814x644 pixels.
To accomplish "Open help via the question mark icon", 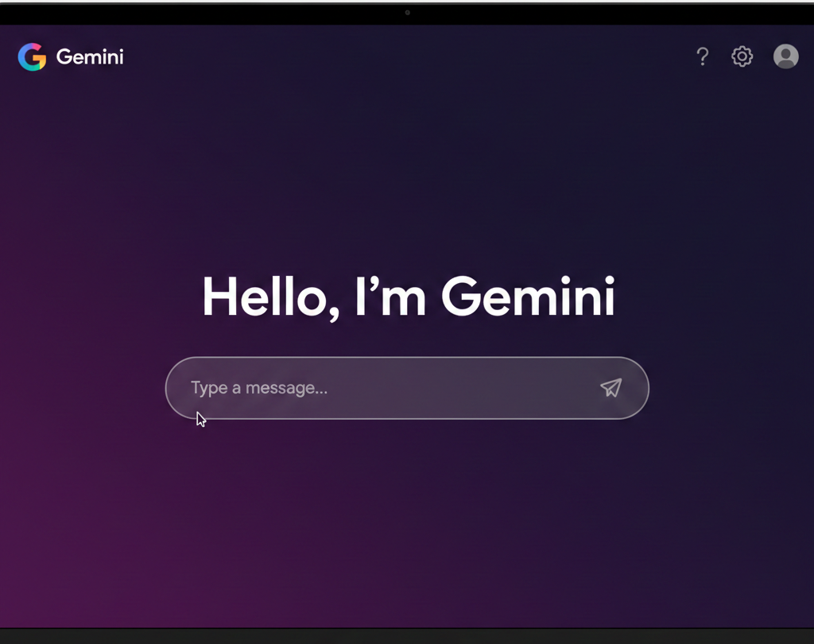I will click(702, 56).
